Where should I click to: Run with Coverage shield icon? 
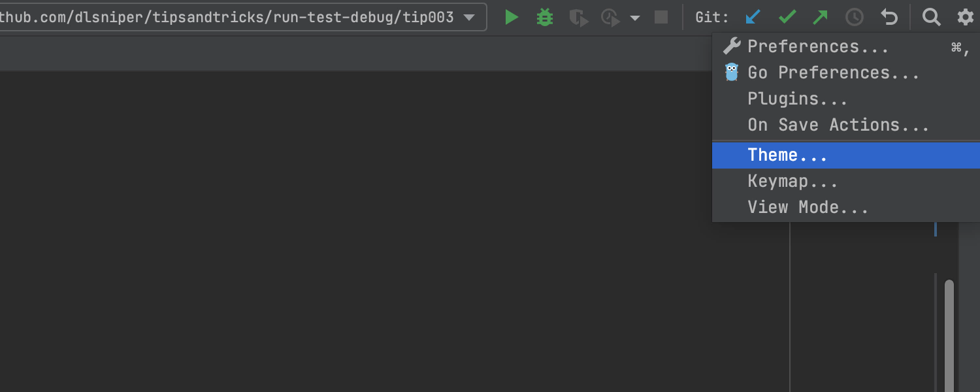pos(578,18)
